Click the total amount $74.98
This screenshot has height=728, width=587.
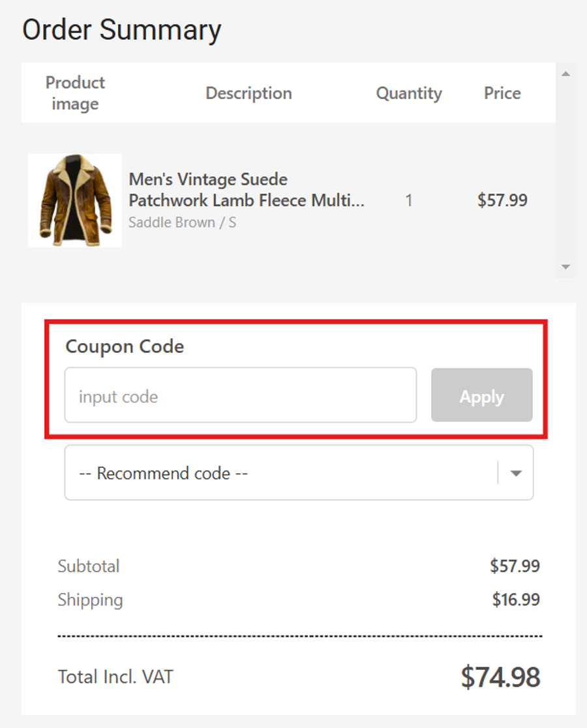point(500,677)
